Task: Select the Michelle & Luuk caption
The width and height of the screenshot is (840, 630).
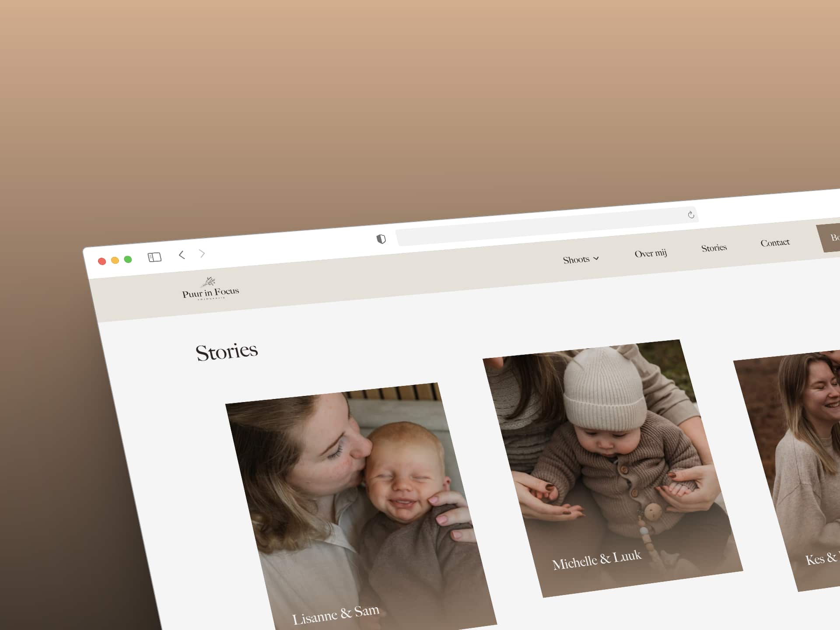Action: point(597,560)
